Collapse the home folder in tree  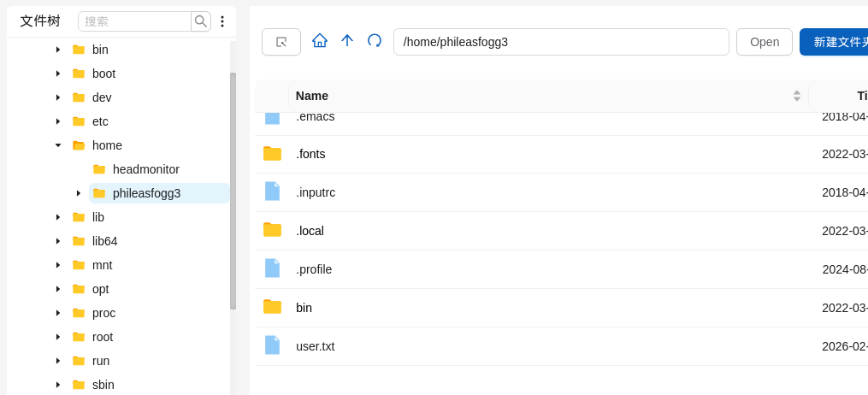pyautogui.click(x=58, y=145)
